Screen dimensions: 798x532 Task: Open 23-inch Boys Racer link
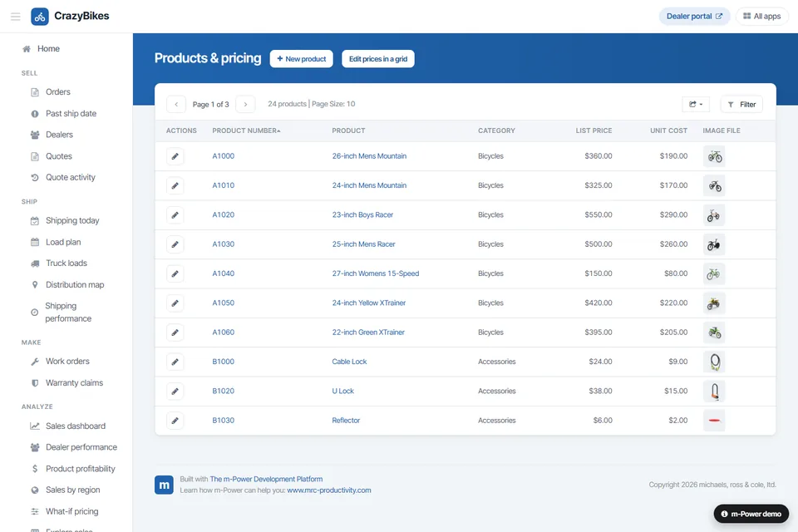[x=362, y=214]
